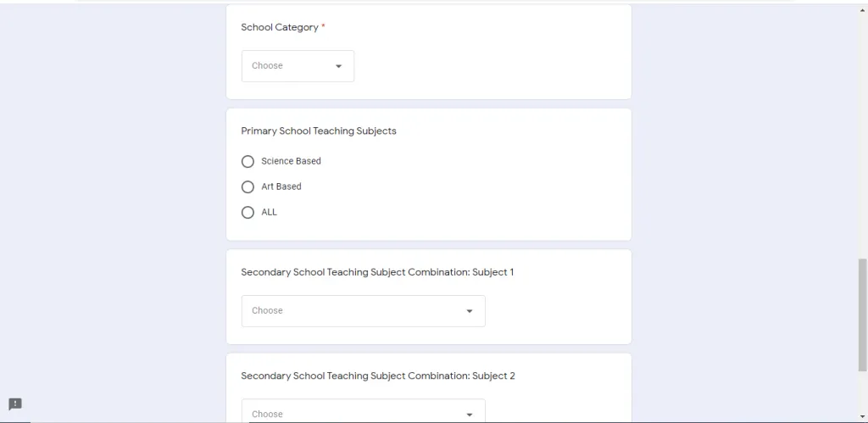
Task: Click the page's vertical scrollbar thumb
Action: click(863, 314)
